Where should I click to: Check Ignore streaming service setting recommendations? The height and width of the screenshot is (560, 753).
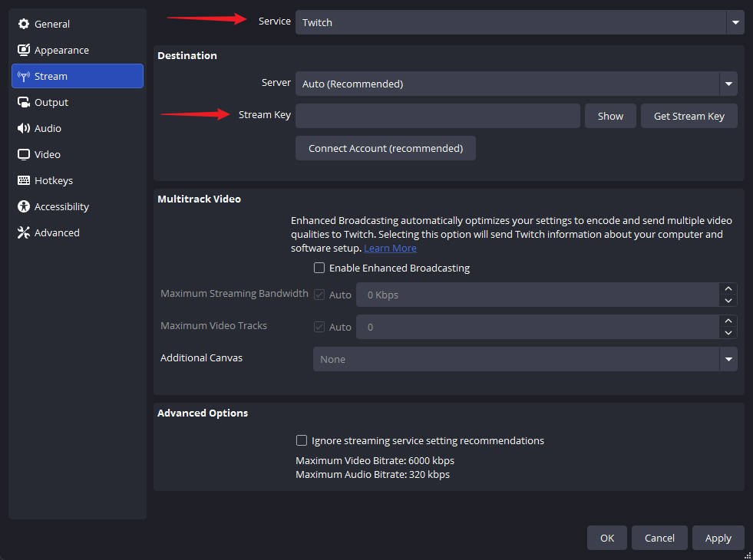pyautogui.click(x=302, y=440)
